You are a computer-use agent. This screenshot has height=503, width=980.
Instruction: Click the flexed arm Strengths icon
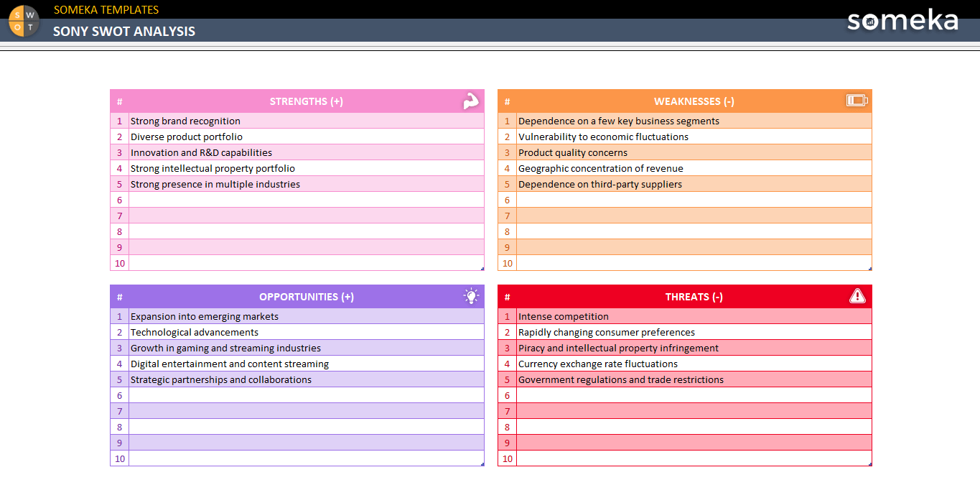coord(471,101)
